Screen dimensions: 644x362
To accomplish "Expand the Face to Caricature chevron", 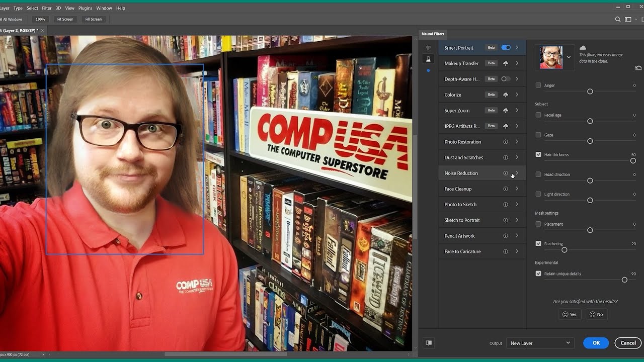I will click(x=517, y=251).
